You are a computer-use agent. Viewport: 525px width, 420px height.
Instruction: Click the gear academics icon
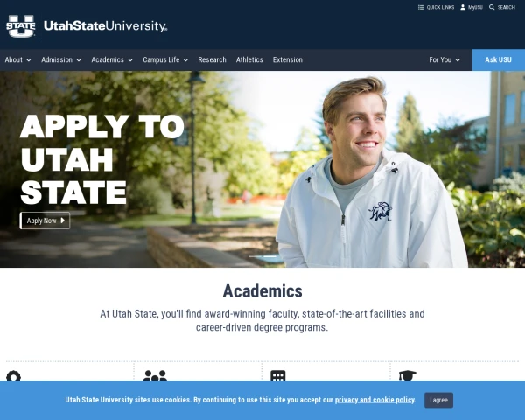13,375
